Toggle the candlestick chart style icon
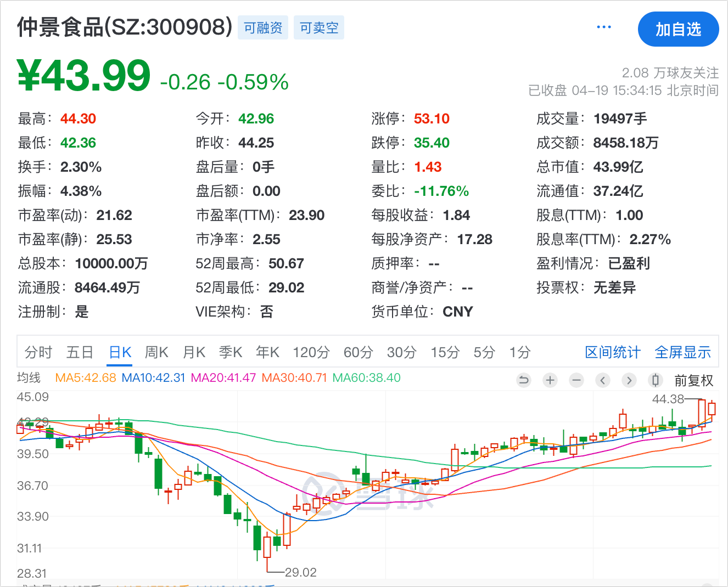The width and height of the screenshot is (728, 587). pyautogui.click(x=655, y=380)
